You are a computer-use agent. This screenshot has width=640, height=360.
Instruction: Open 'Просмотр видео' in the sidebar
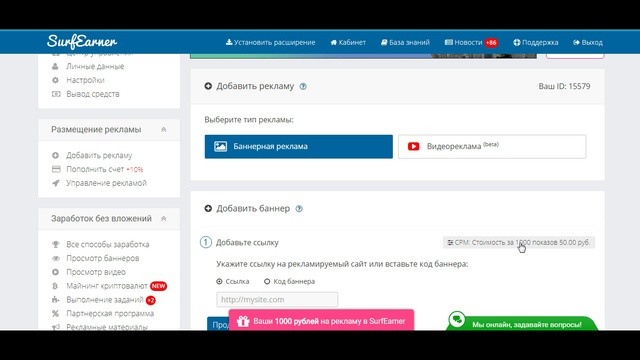pyautogui.click(x=96, y=272)
